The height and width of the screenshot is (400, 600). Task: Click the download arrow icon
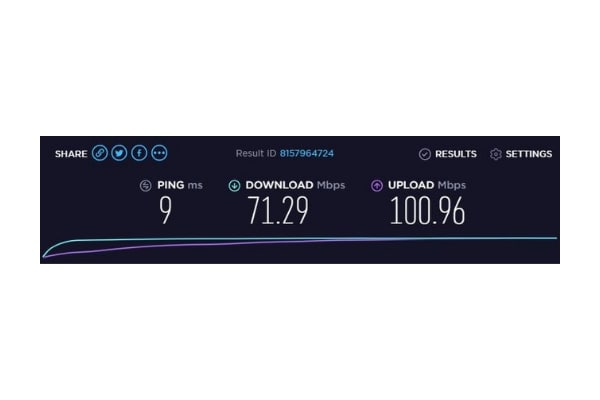pos(234,186)
